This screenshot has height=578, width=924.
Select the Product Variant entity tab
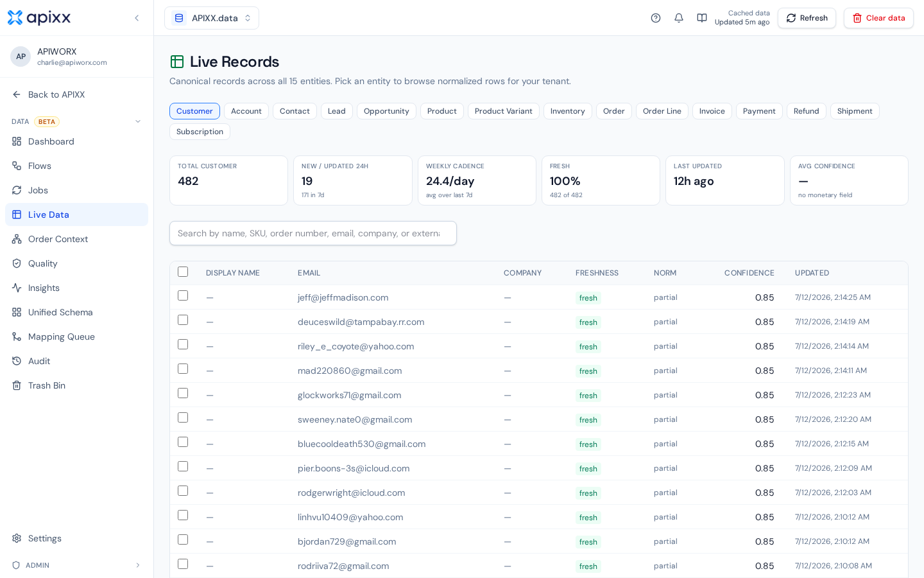[504, 111]
